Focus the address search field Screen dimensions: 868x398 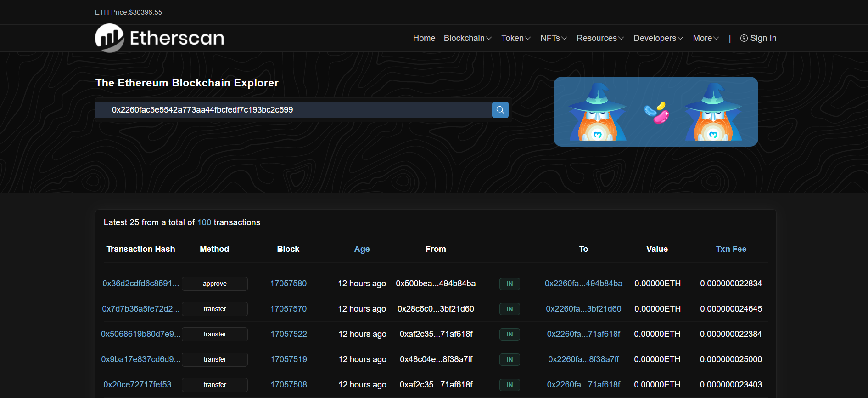[x=294, y=110]
